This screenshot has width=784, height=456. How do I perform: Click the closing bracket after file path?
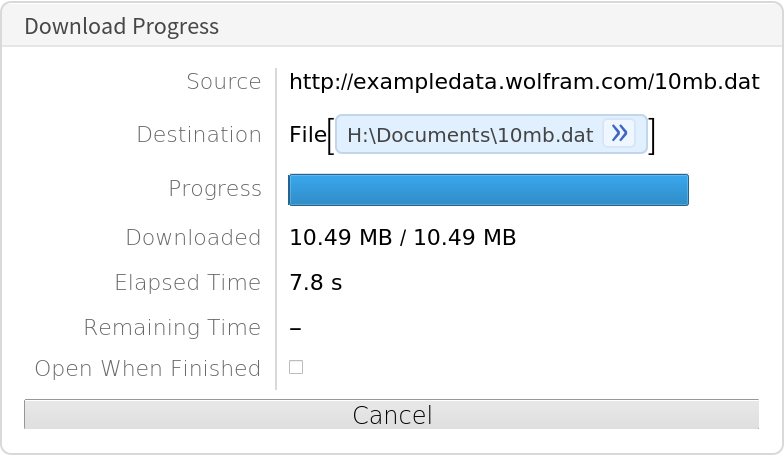click(x=652, y=135)
